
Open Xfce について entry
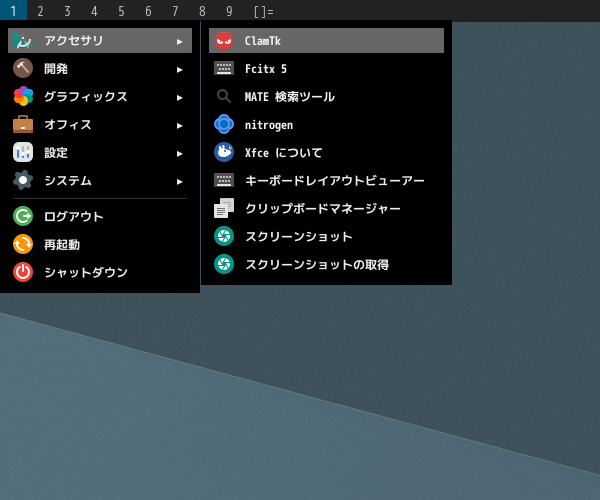(x=326, y=152)
